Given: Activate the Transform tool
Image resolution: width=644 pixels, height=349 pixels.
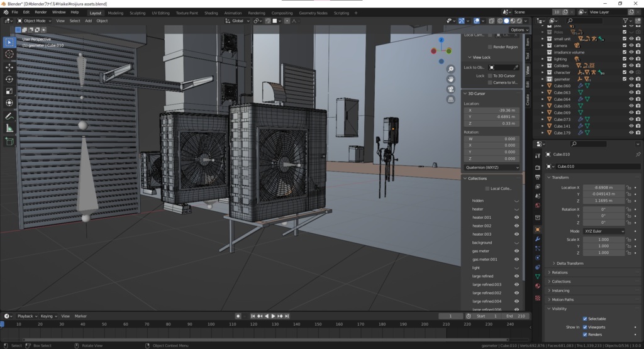Looking at the screenshot, I should tap(9, 103).
